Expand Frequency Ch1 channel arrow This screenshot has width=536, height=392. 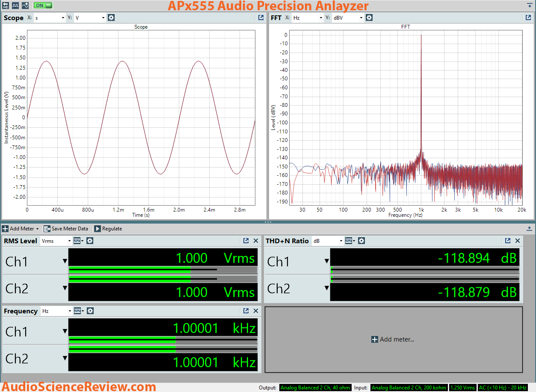point(65,331)
